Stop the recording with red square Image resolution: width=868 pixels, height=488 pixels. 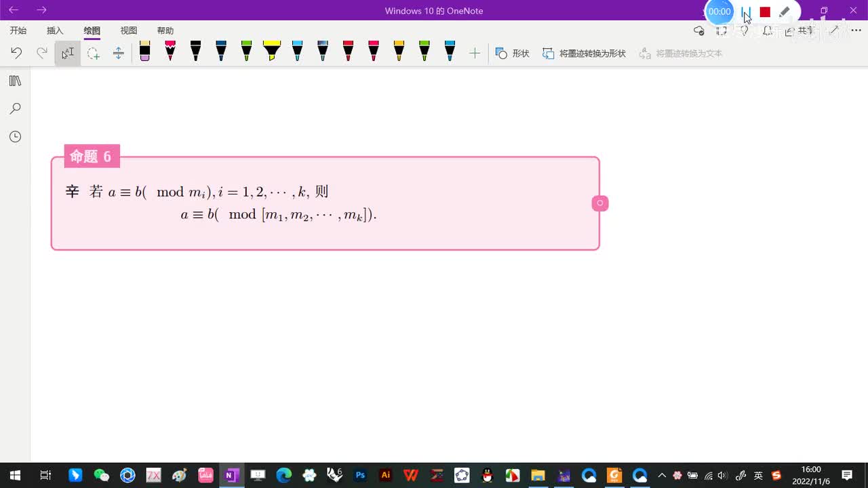click(x=765, y=12)
